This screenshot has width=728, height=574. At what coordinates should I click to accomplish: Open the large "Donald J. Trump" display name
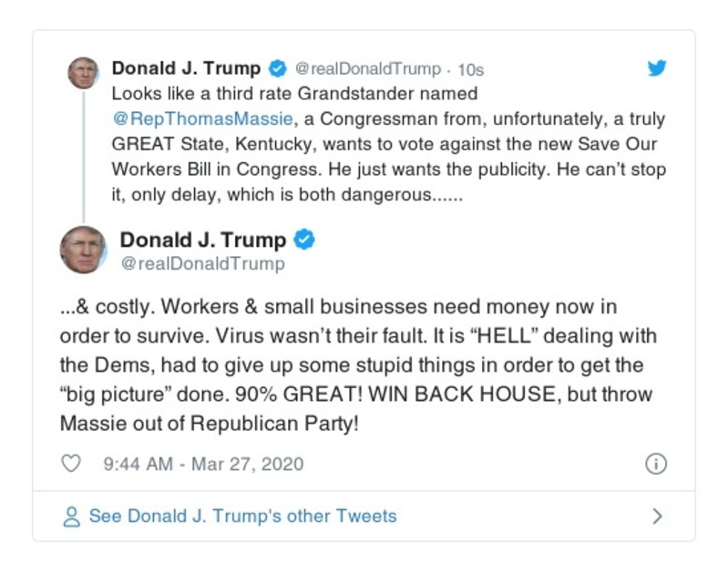tap(202, 241)
